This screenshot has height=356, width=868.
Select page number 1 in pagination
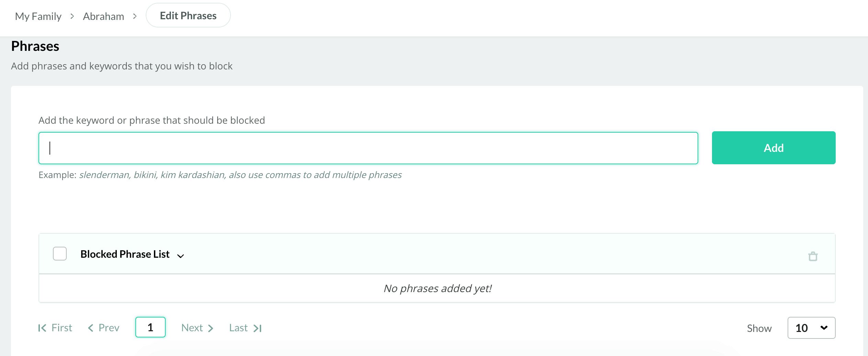150,327
